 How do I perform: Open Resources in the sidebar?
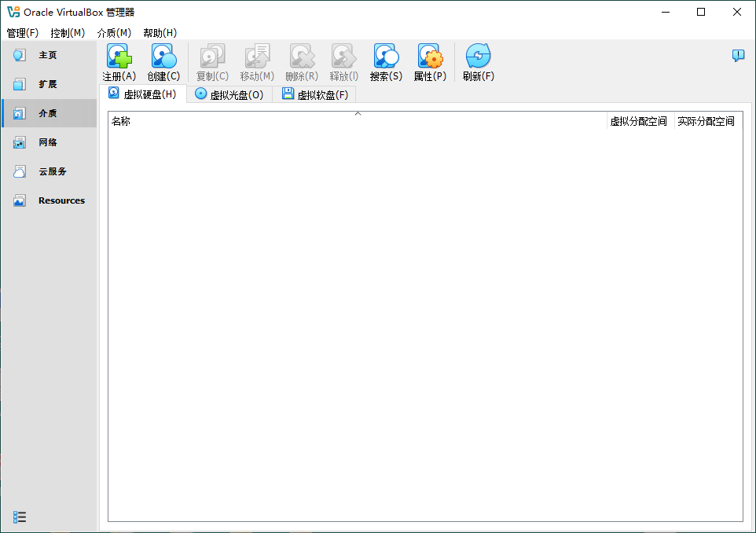[x=61, y=200]
